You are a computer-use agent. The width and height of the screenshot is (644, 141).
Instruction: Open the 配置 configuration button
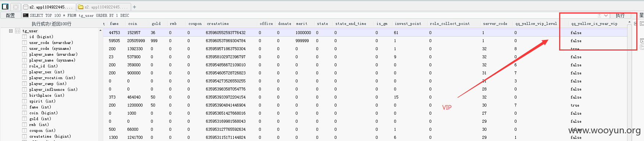(11, 15)
